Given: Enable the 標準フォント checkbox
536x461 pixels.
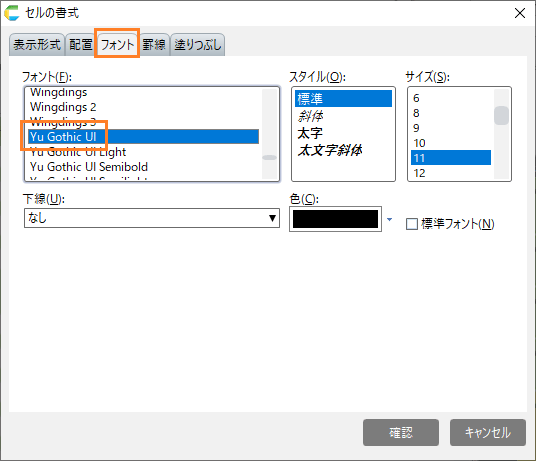Looking at the screenshot, I should point(412,224).
